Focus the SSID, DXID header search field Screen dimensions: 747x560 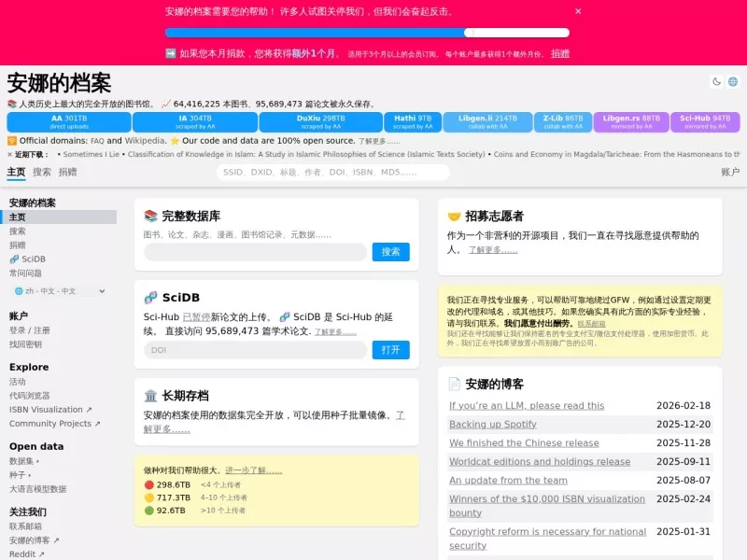point(333,173)
